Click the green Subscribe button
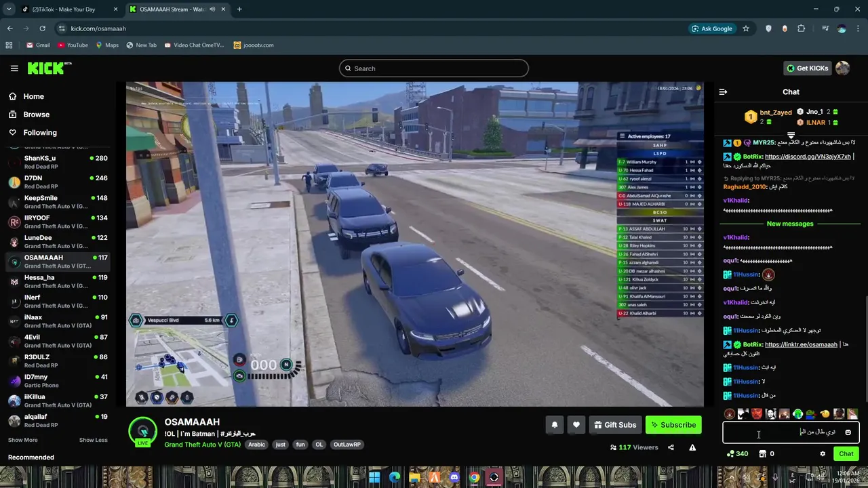 (673, 425)
